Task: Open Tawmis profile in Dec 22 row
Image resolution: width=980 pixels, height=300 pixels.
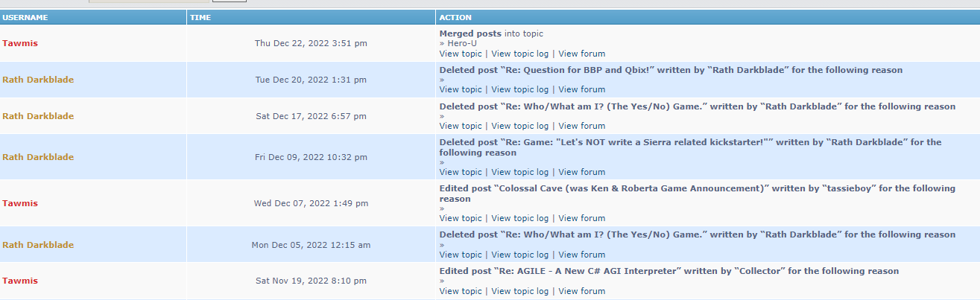Action: click(20, 43)
